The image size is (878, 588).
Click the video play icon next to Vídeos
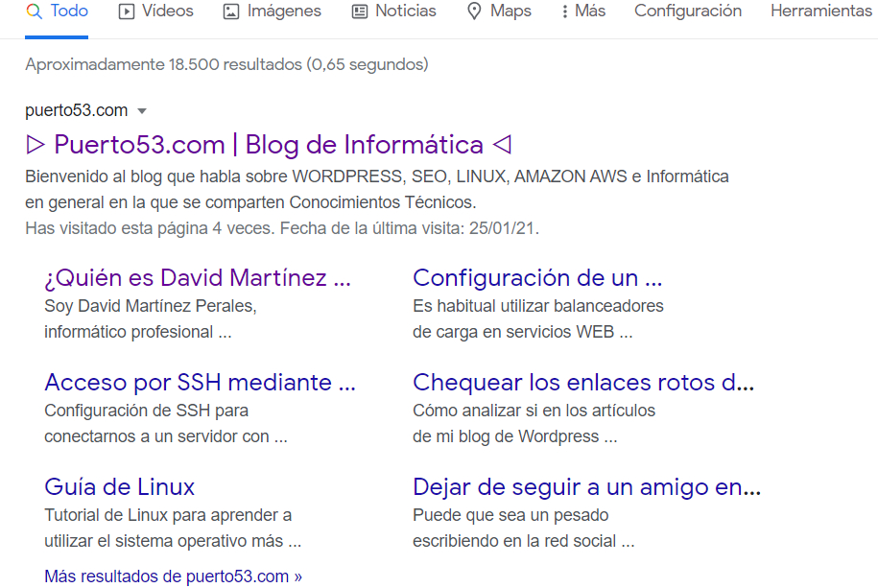coord(127,12)
